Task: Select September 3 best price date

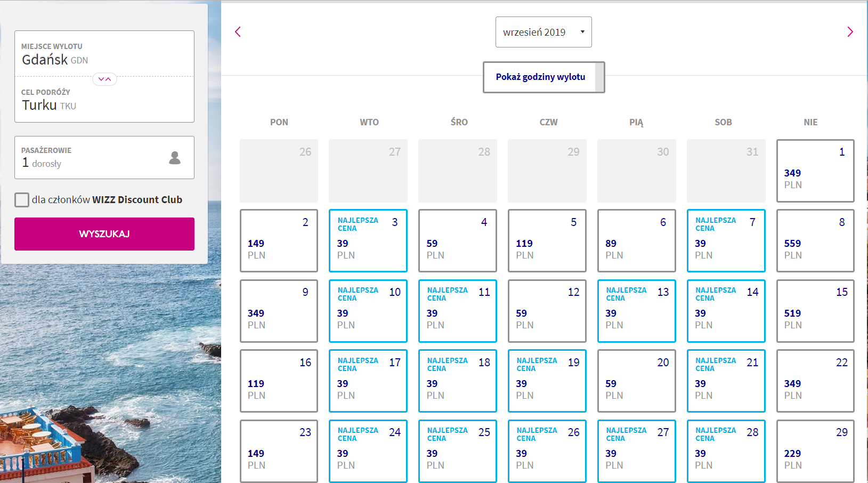Action: tap(368, 240)
